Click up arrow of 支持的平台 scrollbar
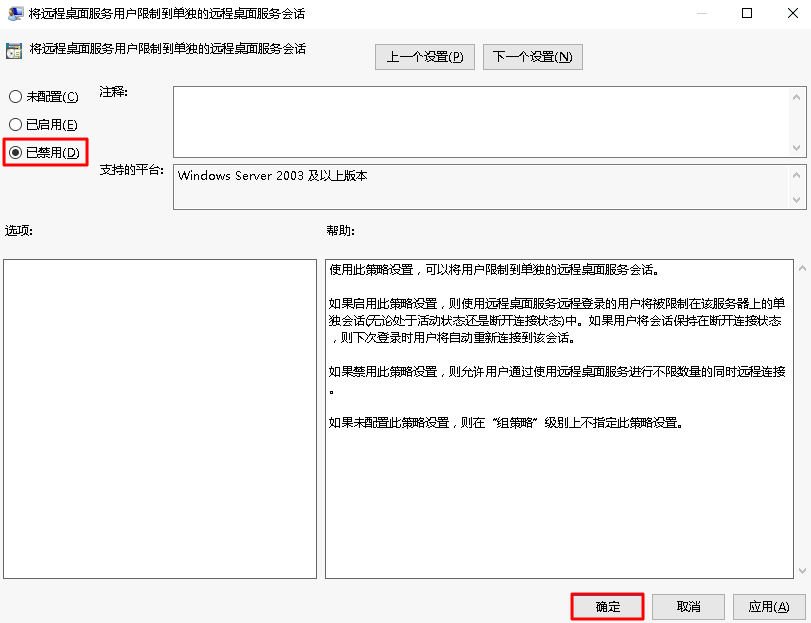 [798, 174]
